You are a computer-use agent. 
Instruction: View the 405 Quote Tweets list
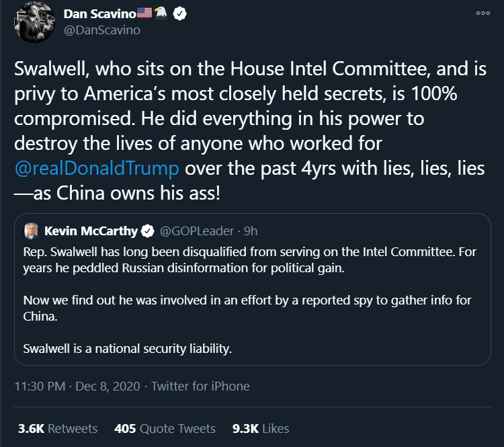(x=165, y=428)
